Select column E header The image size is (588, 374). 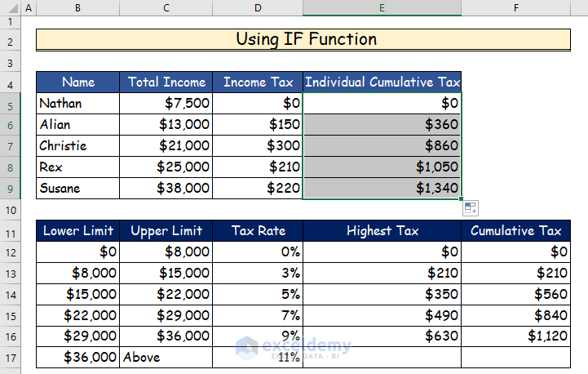tap(382, 7)
